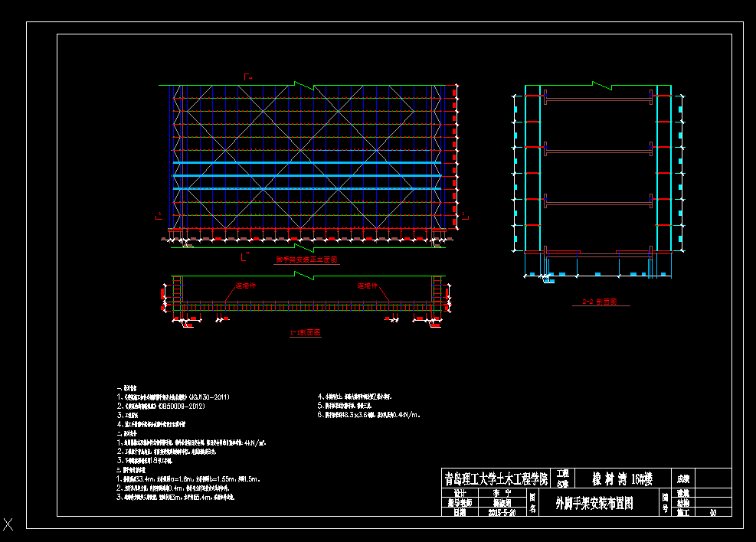
Task: Select project name 橡树湾 16#楼
Action: click(623, 478)
